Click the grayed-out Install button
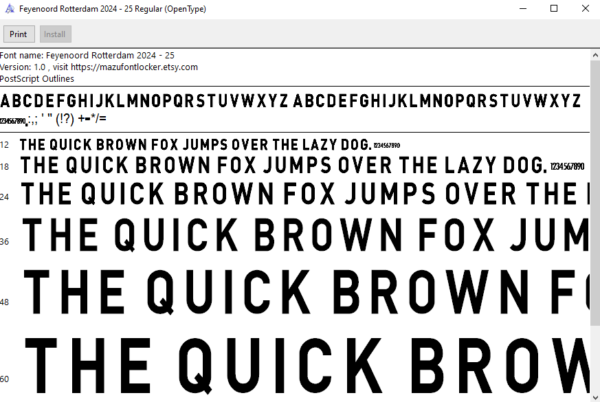600x402 pixels. (x=55, y=34)
